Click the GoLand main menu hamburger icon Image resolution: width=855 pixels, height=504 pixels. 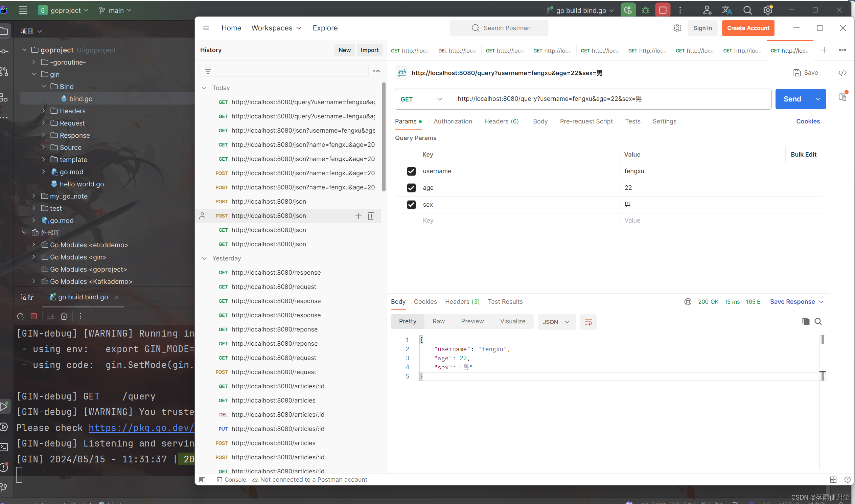point(23,10)
